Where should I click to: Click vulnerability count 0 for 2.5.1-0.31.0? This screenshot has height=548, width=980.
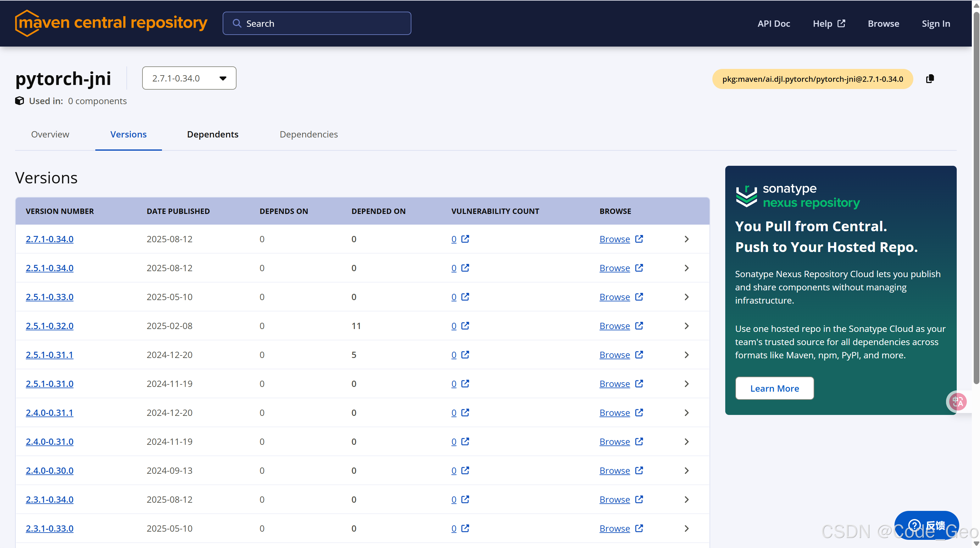[x=454, y=383]
